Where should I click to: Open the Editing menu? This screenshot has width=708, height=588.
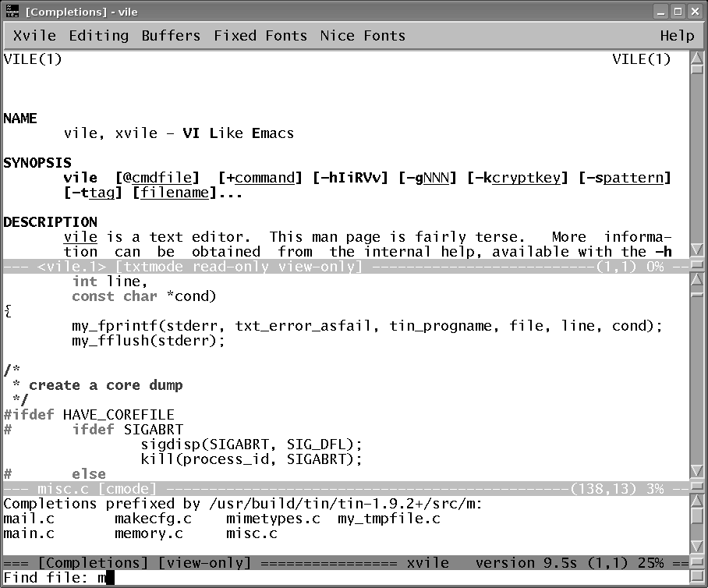tap(98, 36)
